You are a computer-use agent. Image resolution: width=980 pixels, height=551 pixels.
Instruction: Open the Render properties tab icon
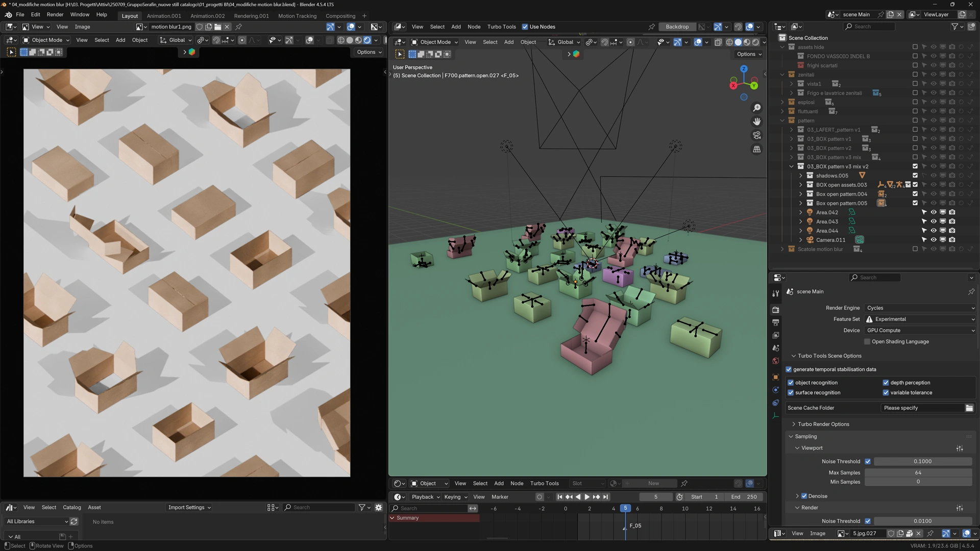(x=776, y=310)
